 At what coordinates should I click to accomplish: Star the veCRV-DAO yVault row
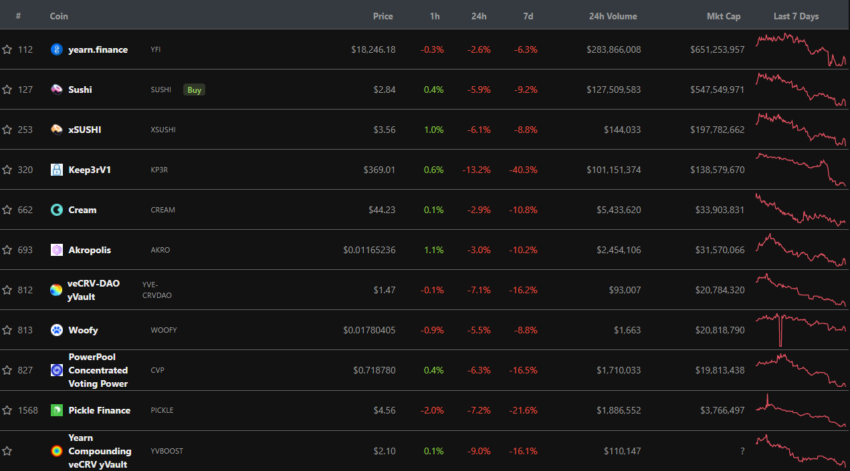7,290
